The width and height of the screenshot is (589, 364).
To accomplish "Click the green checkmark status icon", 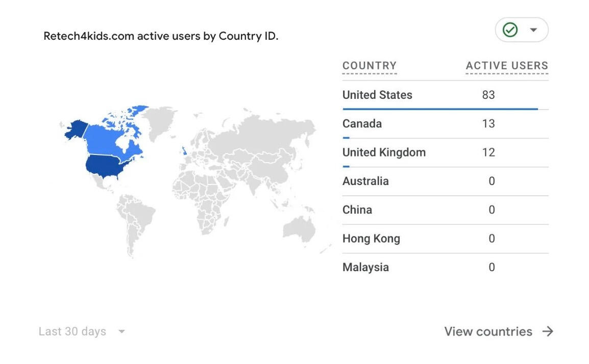I will coord(510,30).
